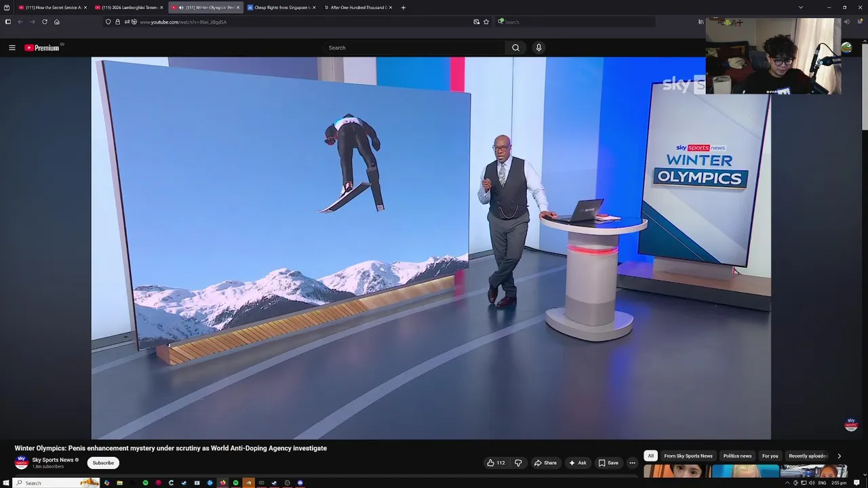This screenshot has height=488, width=868.
Task: Click the Windows taskbar search box
Action: (57, 483)
